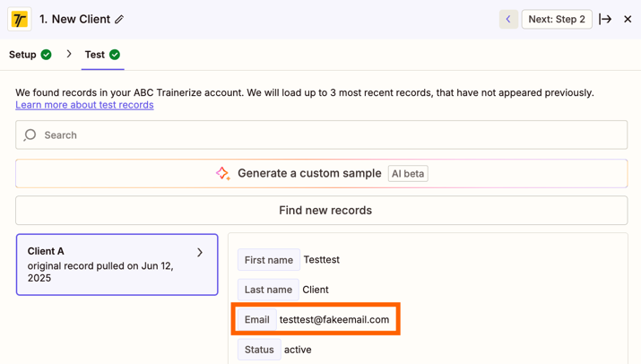
Task: Click the AI beta badge
Action: click(408, 173)
